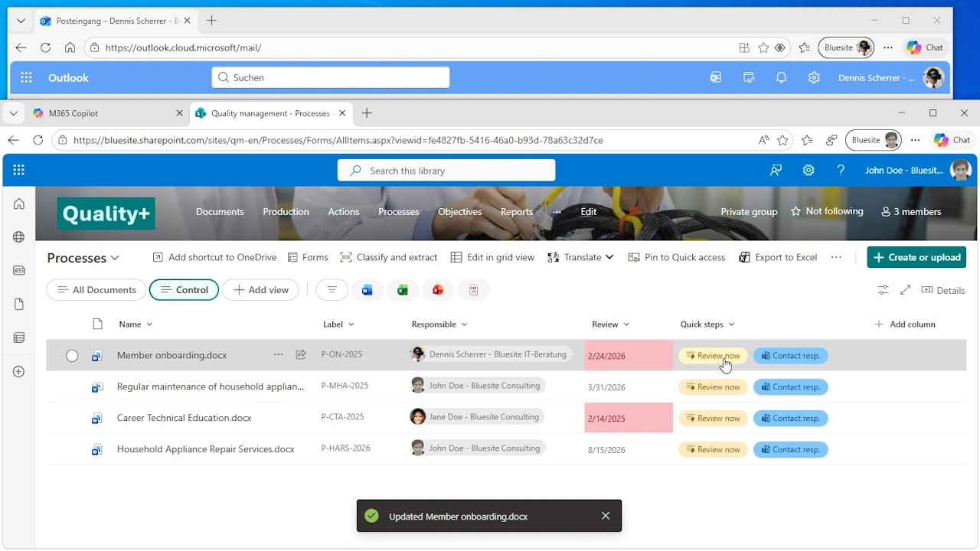Open Quick steps column header menu

(x=707, y=324)
